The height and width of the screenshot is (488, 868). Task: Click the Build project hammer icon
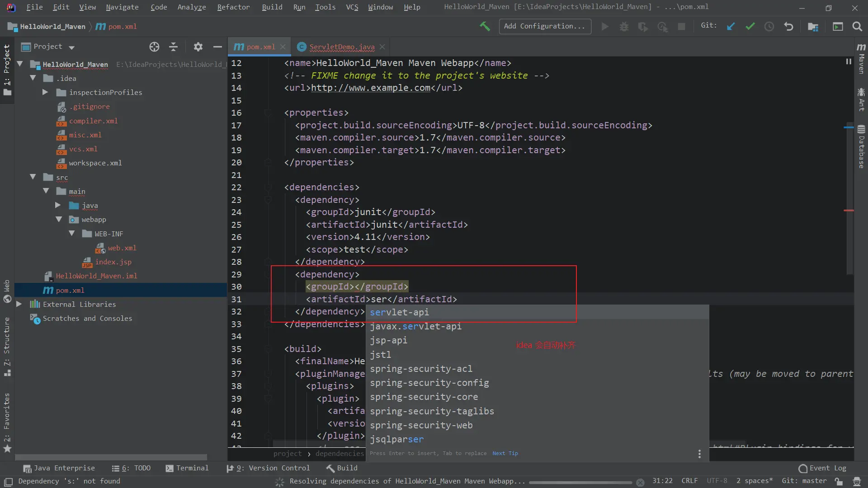[x=485, y=27]
